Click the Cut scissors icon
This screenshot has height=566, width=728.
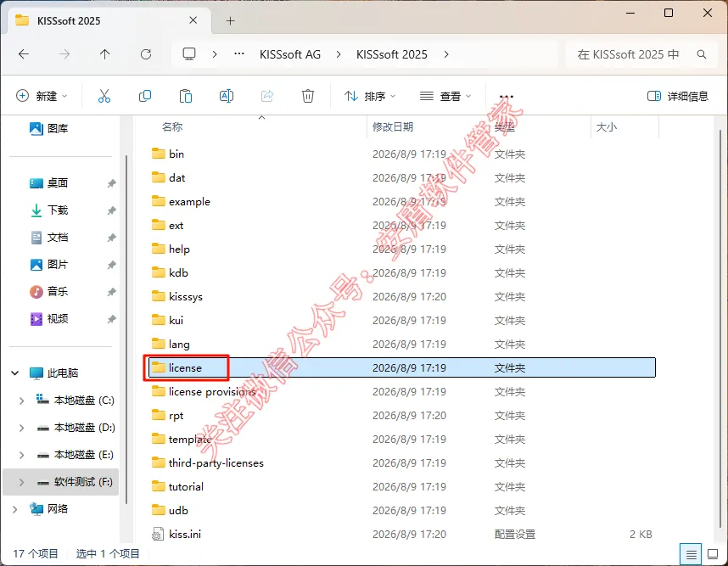[104, 96]
